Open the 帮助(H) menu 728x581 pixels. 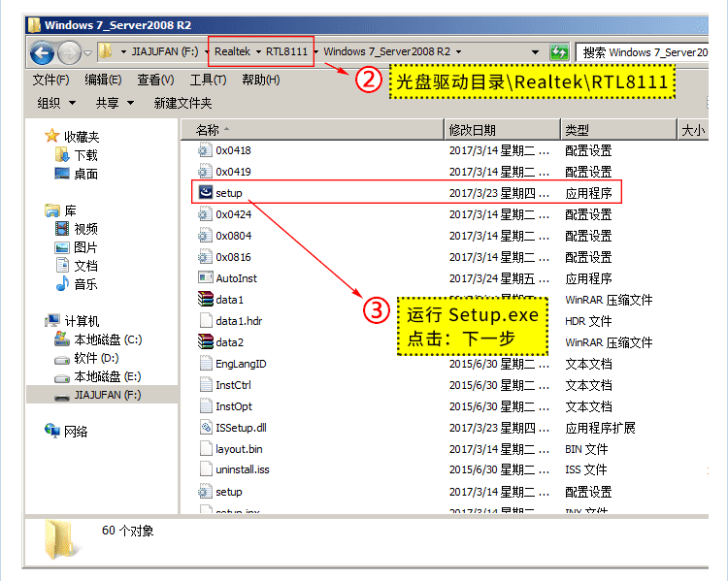tap(261, 80)
